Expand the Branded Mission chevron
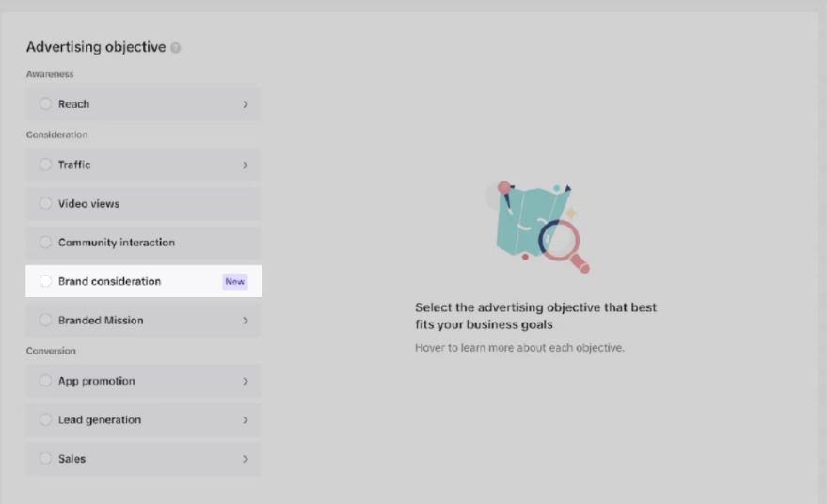 coord(246,321)
